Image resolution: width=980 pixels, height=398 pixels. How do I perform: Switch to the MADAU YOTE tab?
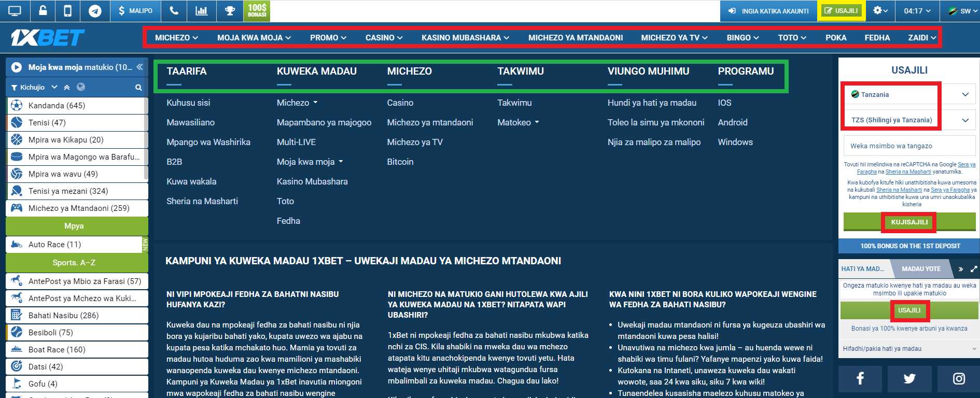click(x=921, y=269)
